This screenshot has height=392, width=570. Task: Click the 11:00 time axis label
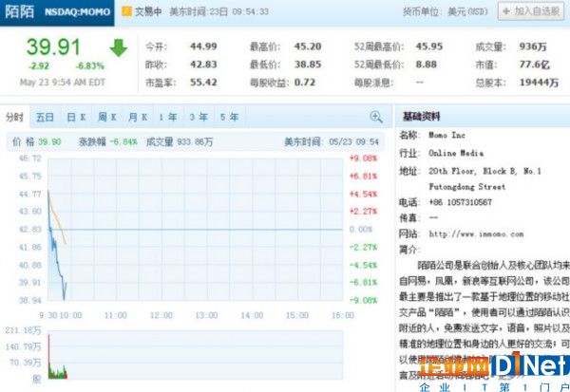[x=116, y=315]
